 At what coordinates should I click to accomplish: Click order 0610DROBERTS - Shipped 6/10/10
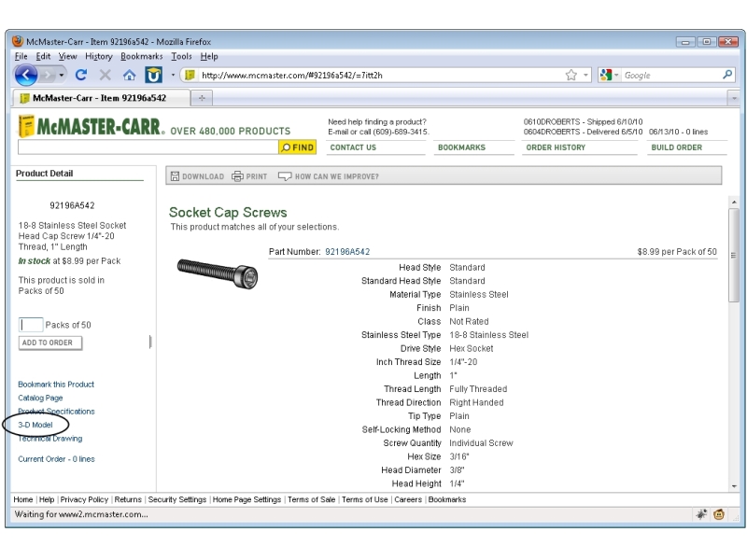[583, 122]
